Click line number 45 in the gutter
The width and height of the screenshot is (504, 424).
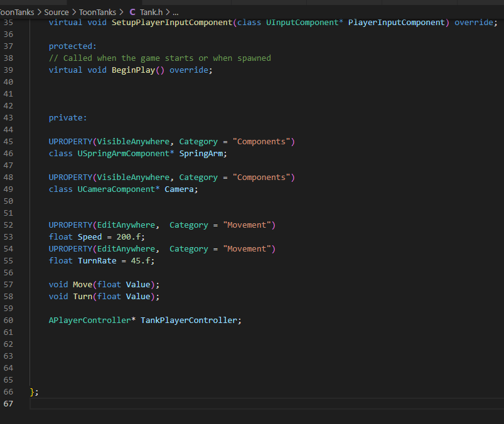[x=9, y=141]
